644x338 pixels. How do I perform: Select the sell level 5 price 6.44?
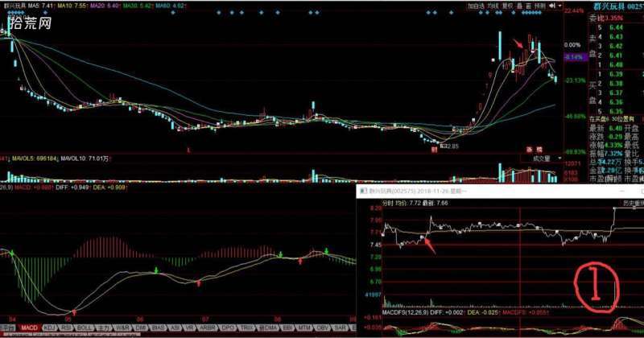[616, 27]
